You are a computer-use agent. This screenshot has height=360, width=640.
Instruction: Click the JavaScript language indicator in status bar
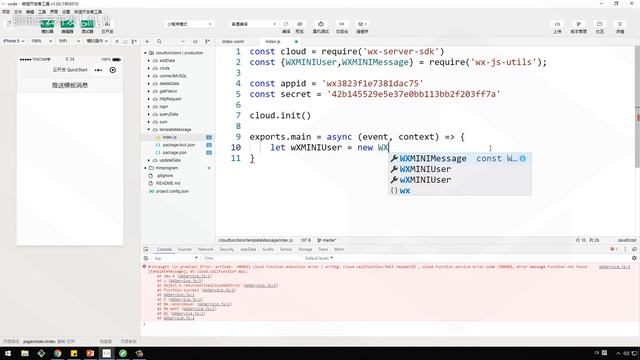click(x=627, y=240)
